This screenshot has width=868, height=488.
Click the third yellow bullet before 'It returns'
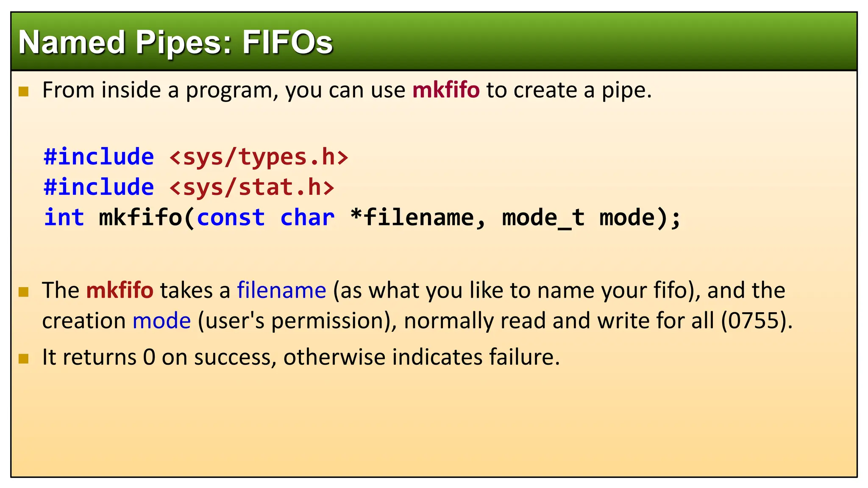click(x=24, y=359)
